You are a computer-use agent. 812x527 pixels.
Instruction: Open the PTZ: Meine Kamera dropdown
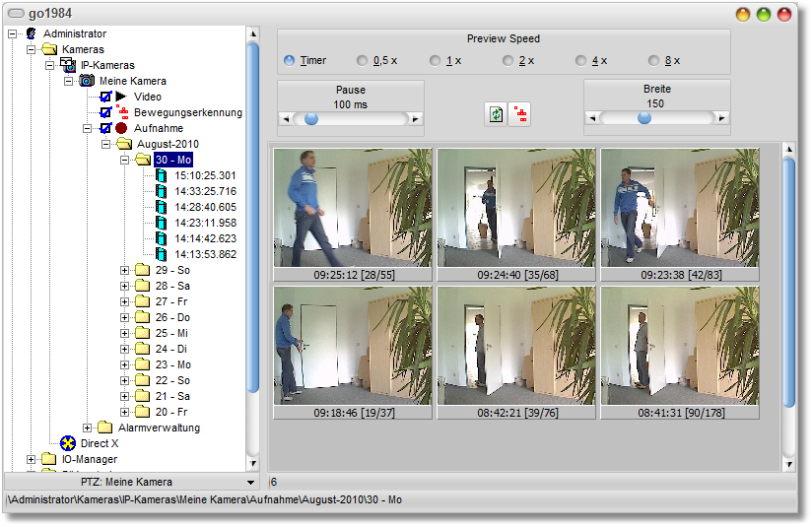click(x=250, y=482)
